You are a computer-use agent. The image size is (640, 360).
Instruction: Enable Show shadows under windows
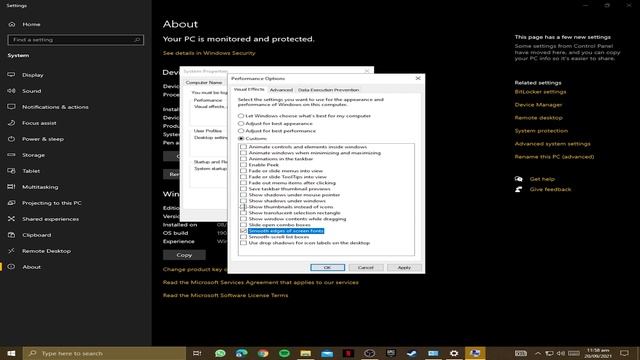(x=244, y=201)
